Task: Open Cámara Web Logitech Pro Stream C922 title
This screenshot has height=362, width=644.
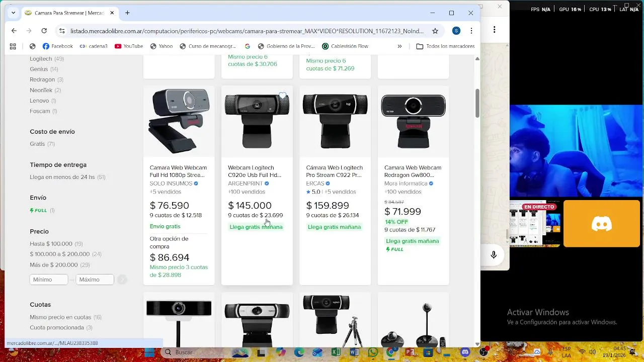Action: coord(335,171)
